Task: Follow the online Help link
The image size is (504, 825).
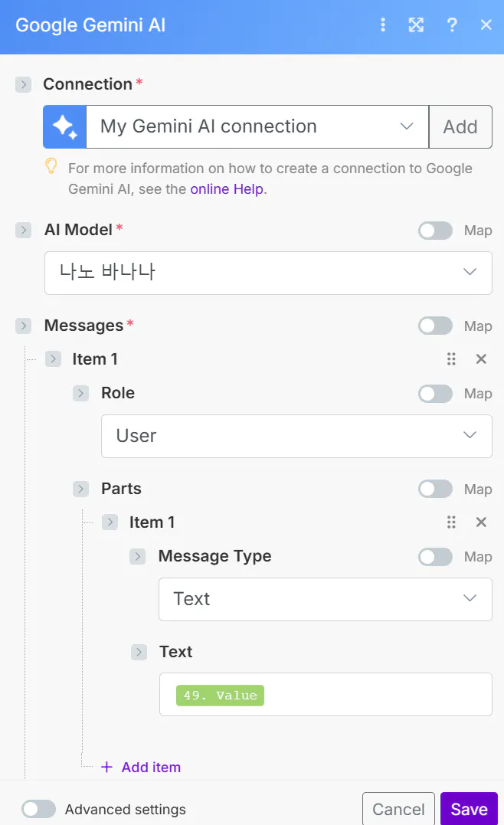Action: pos(227,188)
